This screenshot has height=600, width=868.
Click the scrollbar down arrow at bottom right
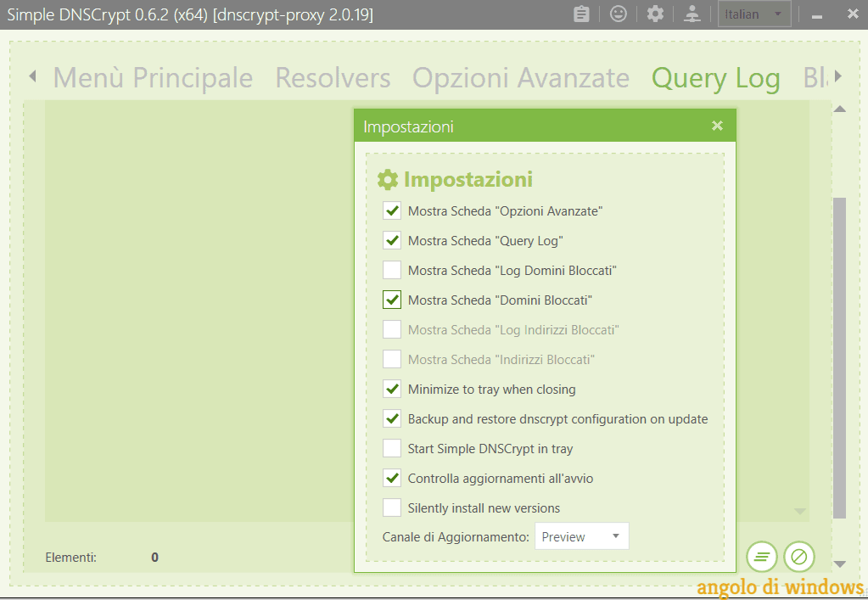click(x=840, y=564)
